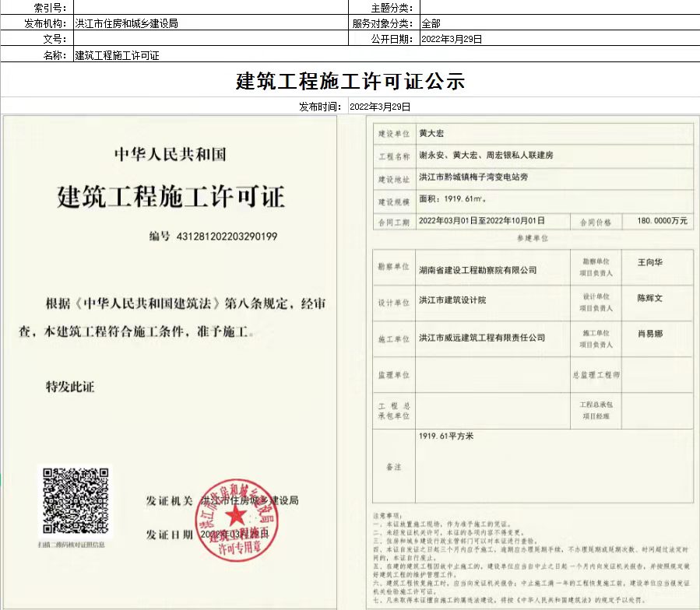Select 湖南省建设工程勘察院有限公司

coord(477,270)
